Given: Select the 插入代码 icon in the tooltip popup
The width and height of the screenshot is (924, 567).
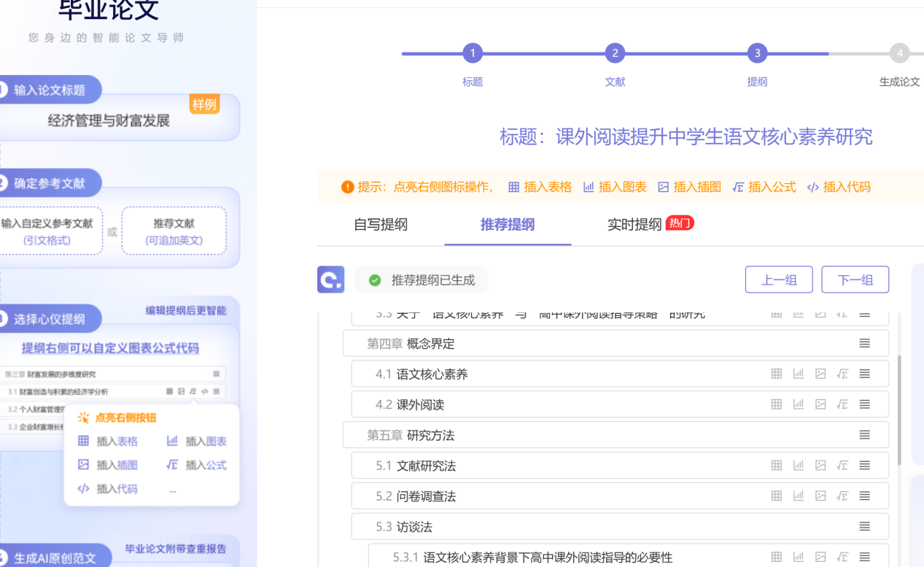Looking at the screenshot, I should tap(84, 489).
